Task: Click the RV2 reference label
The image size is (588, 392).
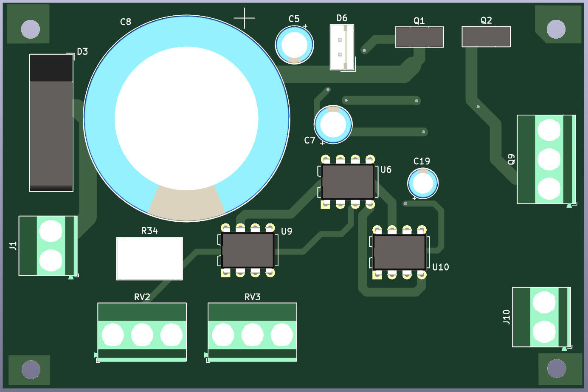Action: (x=142, y=297)
